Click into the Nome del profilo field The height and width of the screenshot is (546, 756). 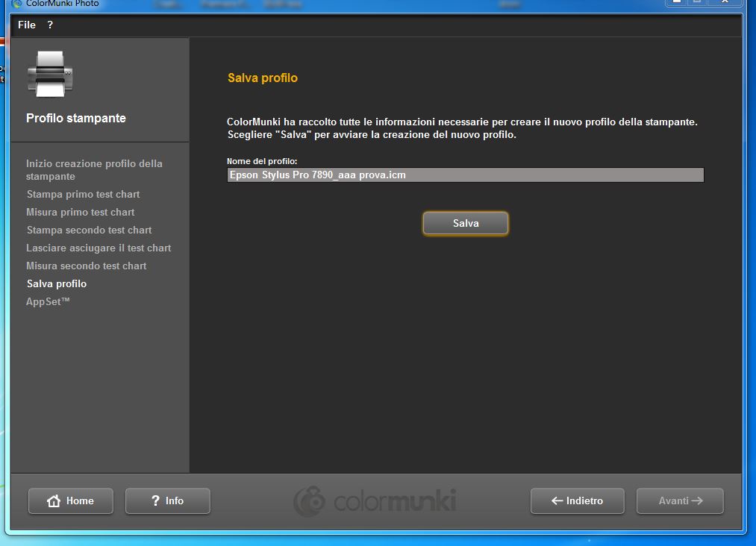465,175
